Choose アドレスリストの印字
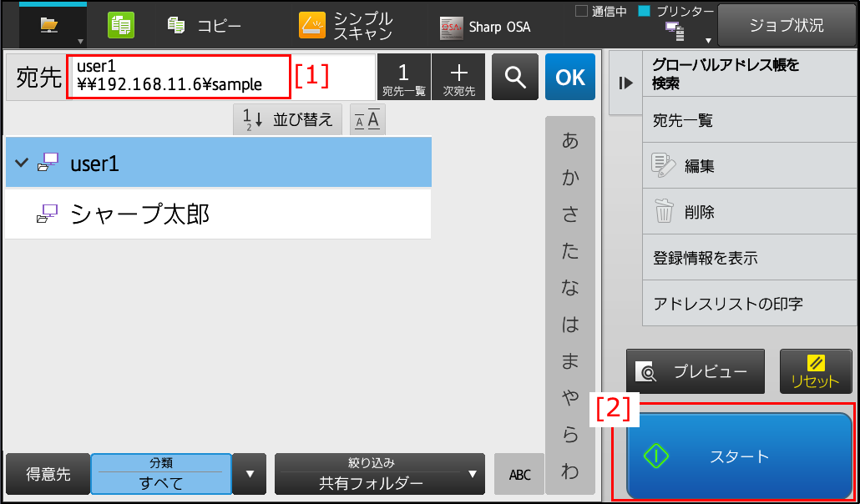860x504 pixels. tap(749, 303)
